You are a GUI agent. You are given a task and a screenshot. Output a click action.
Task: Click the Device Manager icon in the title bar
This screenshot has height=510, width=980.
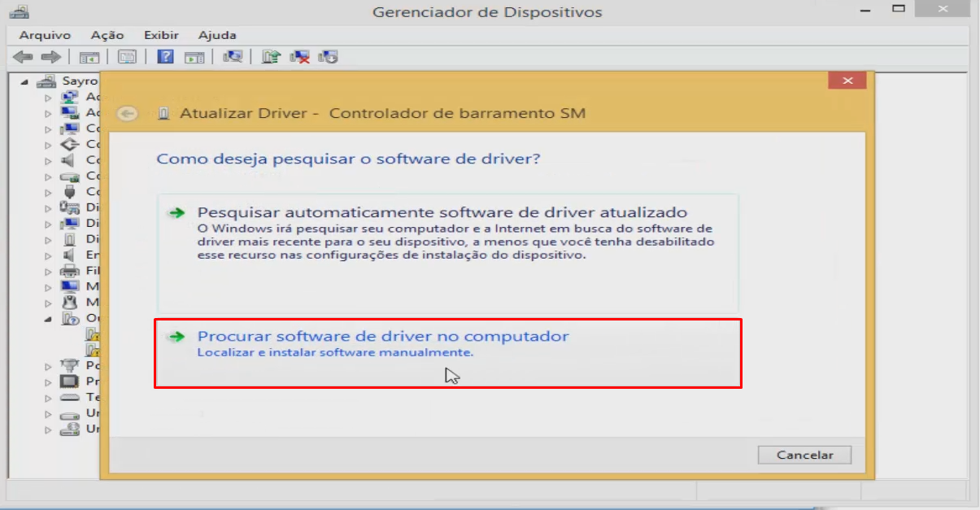(x=20, y=12)
